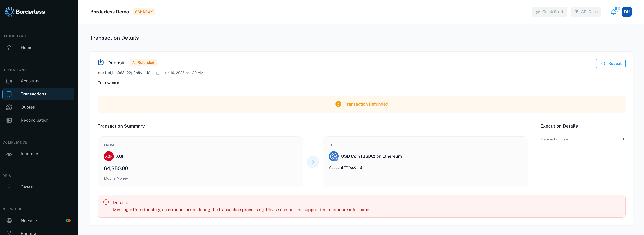The image size is (644, 235).
Task: Click the date Jun 16, 2026 at 1:29 AM
Action: [184, 73]
